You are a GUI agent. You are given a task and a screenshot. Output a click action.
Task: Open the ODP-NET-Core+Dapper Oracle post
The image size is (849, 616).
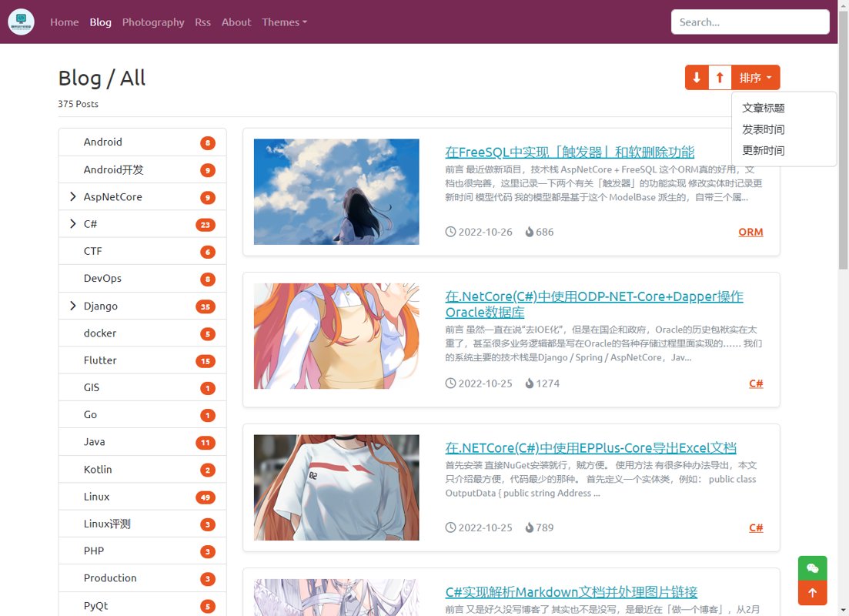(x=594, y=304)
